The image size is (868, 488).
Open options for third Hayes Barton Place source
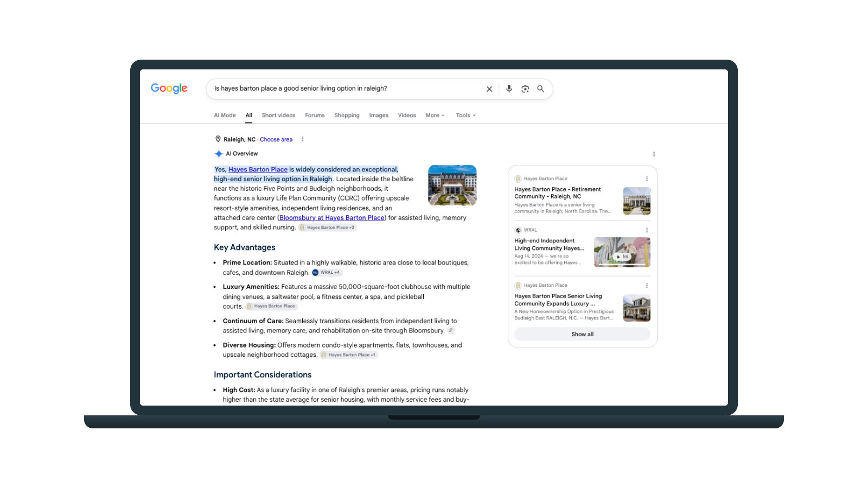click(x=647, y=285)
